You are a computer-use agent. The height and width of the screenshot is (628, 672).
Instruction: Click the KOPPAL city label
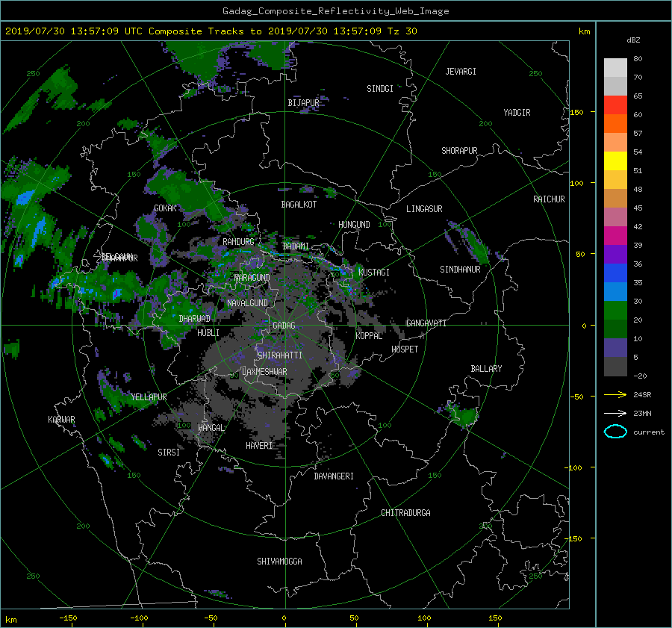[369, 336]
